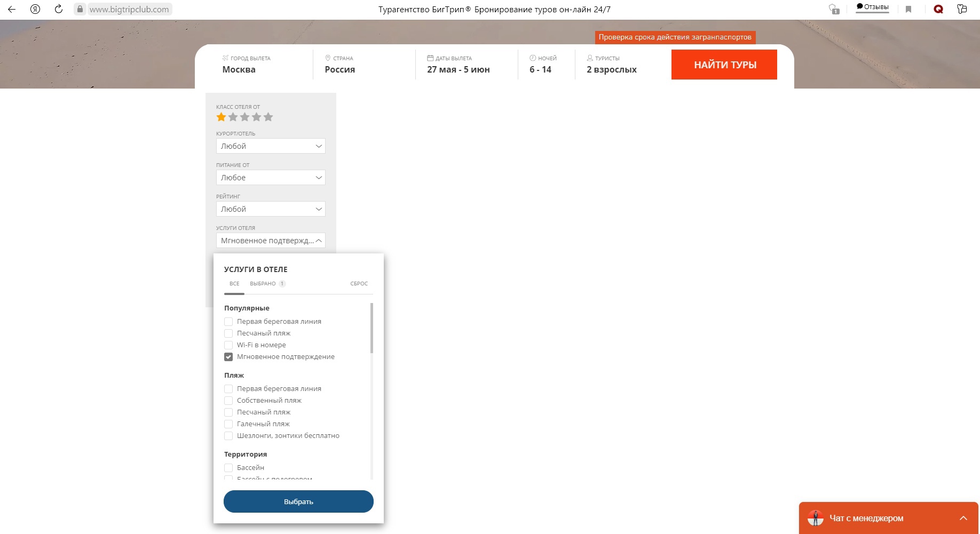
Task: Check Собственный пляж checkbox
Action: 228,401
